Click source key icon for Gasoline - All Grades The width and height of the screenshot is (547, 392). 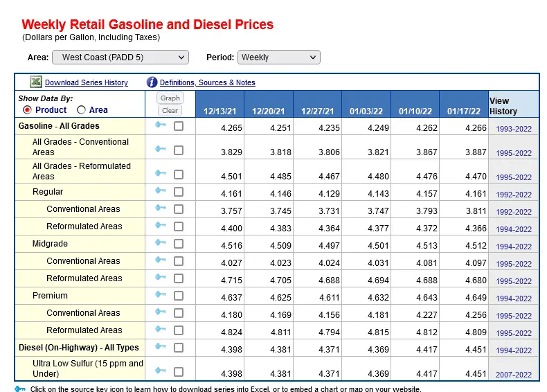[x=161, y=125]
